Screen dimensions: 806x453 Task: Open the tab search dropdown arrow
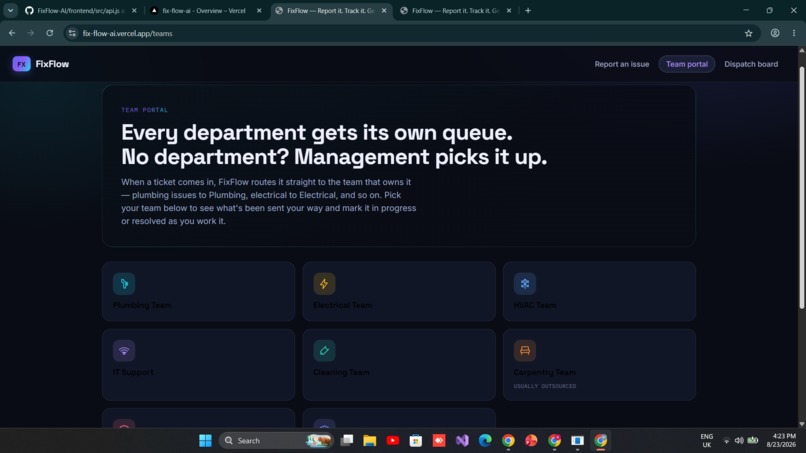10,10
